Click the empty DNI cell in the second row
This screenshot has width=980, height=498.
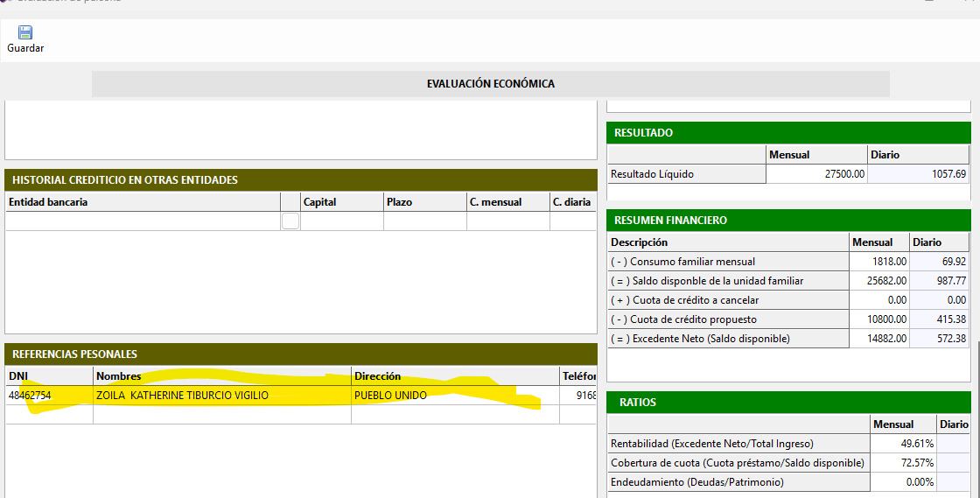pos(48,415)
